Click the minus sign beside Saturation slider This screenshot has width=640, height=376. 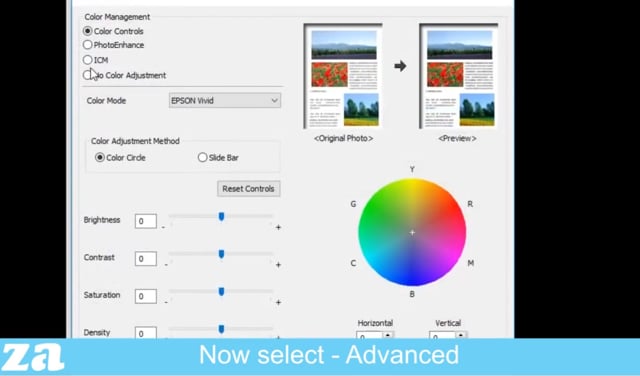(166, 302)
